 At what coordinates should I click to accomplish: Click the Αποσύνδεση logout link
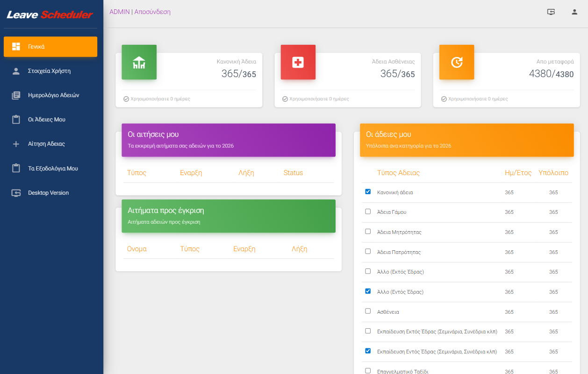[152, 12]
